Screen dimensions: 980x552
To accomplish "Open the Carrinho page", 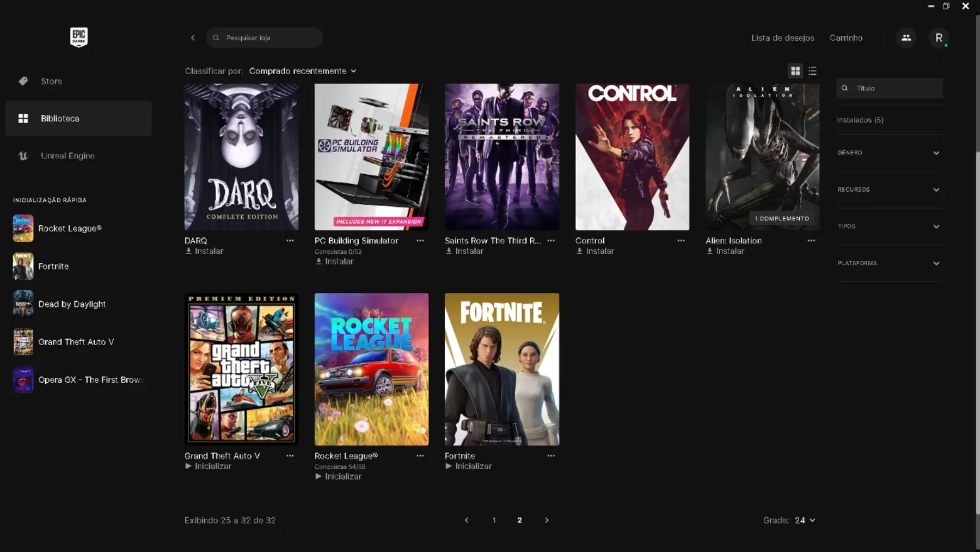I will point(846,38).
